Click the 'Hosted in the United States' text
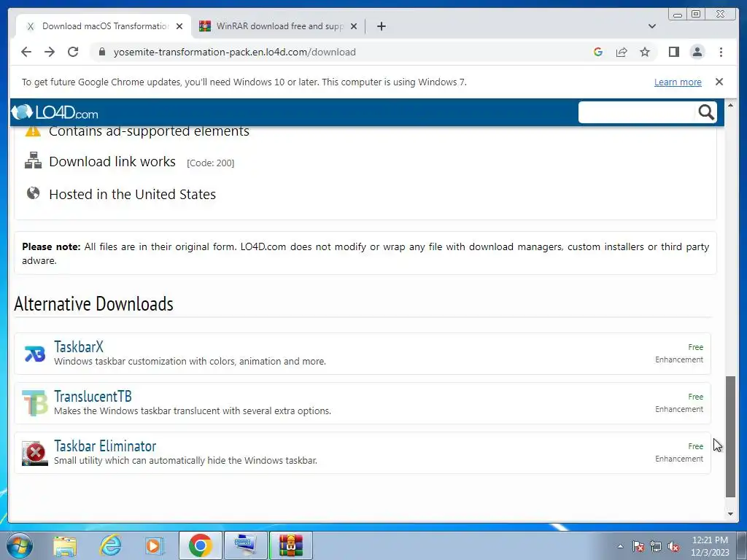 [133, 194]
